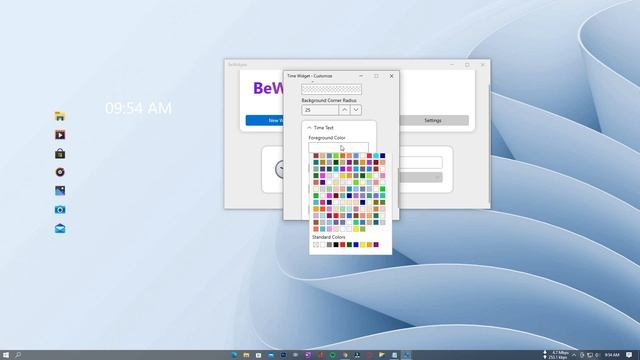Pick the black standard color swatch
This screenshot has width=640, height=360.
[x=336, y=244]
